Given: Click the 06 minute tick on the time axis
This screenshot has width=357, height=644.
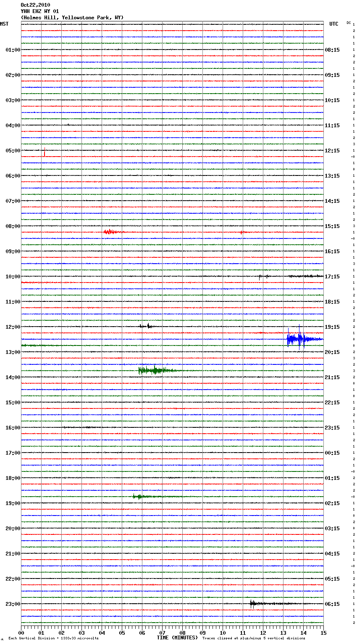Looking at the screenshot, I should 142,633.
